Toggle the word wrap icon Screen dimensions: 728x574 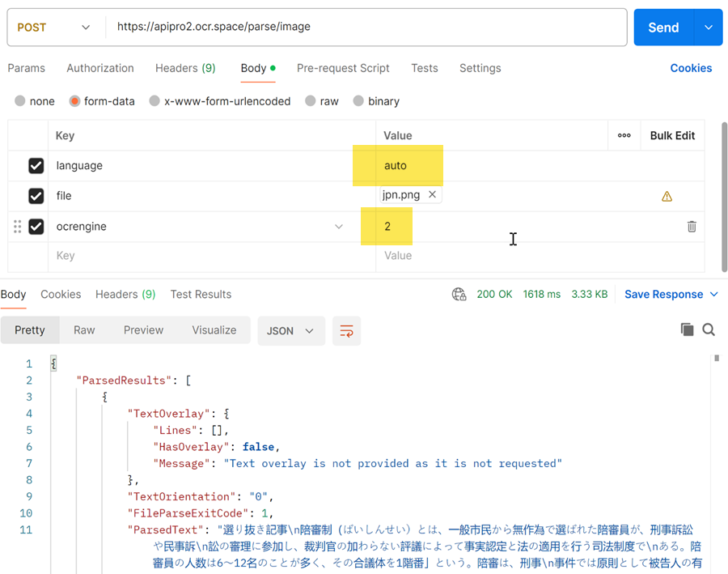click(x=346, y=331)
